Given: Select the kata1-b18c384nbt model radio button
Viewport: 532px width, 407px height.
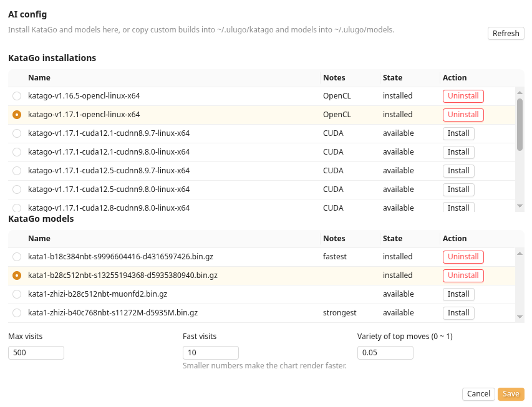Looking at the screenshot, I should click(17, 257).
